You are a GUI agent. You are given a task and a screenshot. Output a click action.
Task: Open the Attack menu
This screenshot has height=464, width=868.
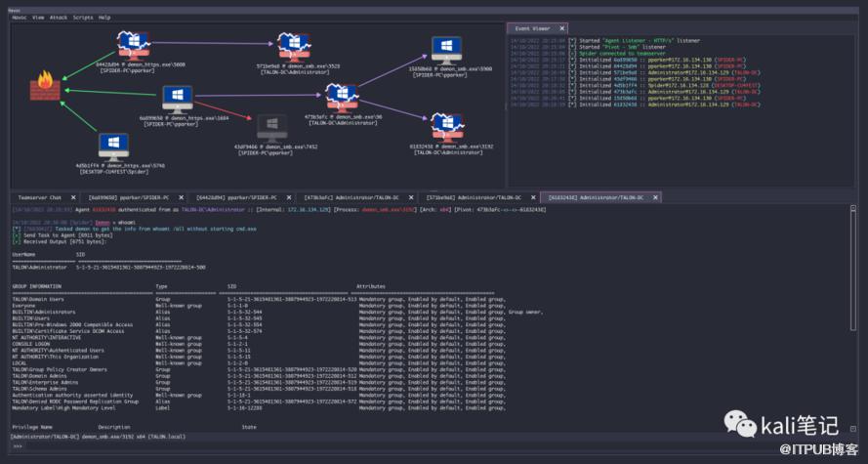(59, 18)
